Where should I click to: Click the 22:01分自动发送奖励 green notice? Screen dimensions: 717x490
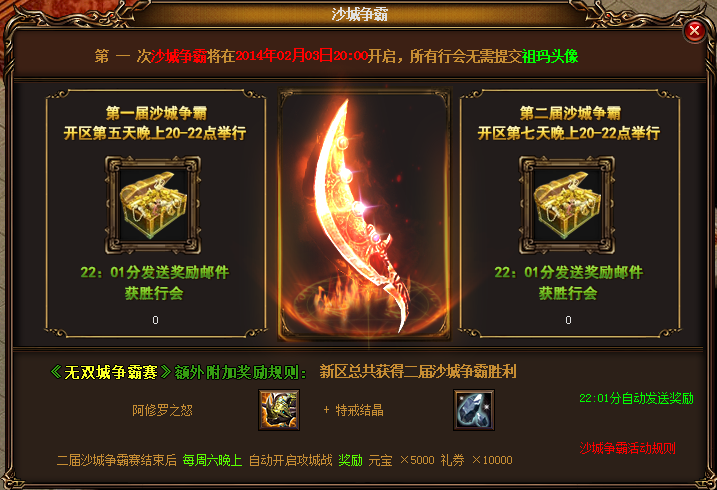click(637, 398)
